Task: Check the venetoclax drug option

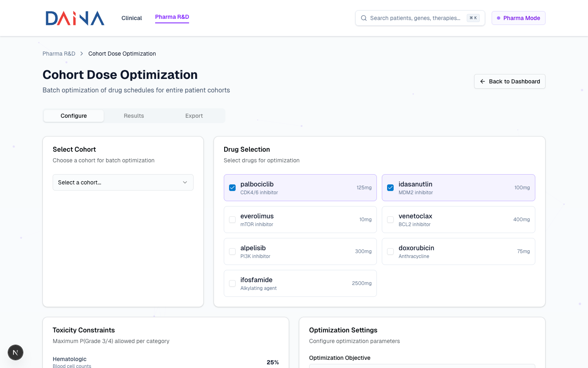Action: pos(390,220)
